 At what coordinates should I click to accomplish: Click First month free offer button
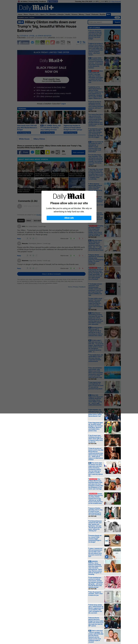click(51, 80)
